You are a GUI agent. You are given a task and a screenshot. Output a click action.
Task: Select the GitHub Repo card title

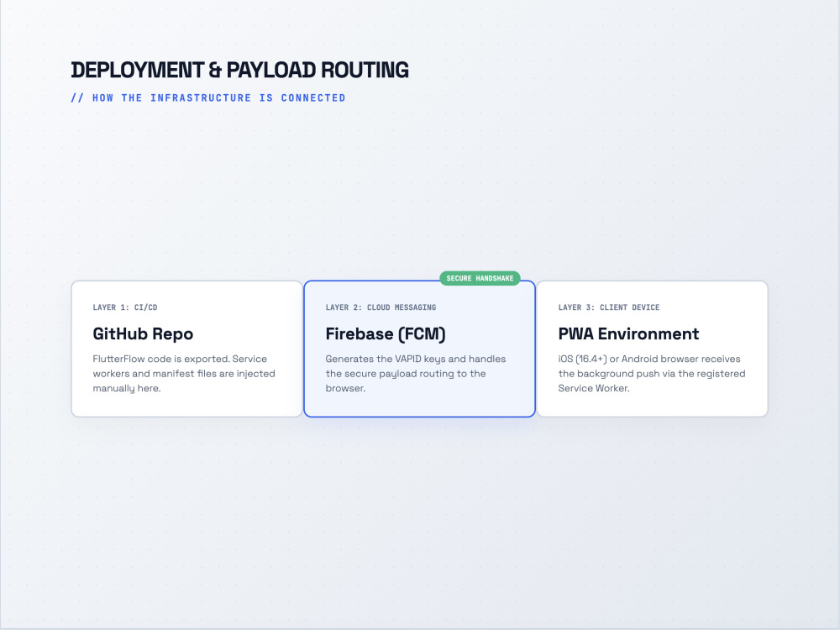click(x=143, y=333)
